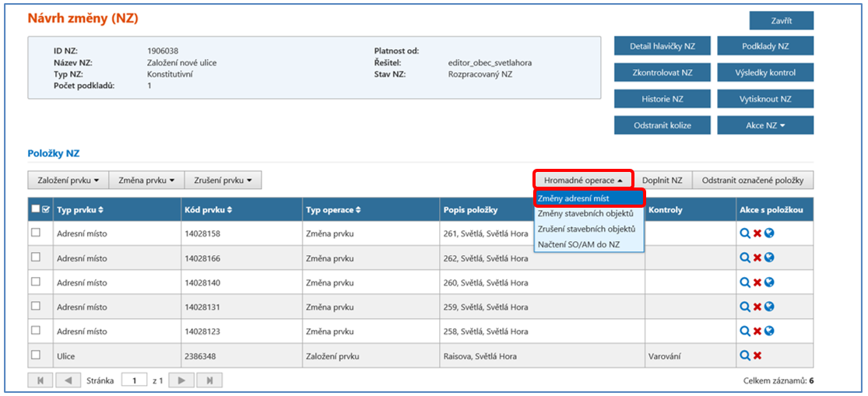Screen dimensions: 868x396
Task: Open the Akce NZ dropdown
Action: coord(765,125)
